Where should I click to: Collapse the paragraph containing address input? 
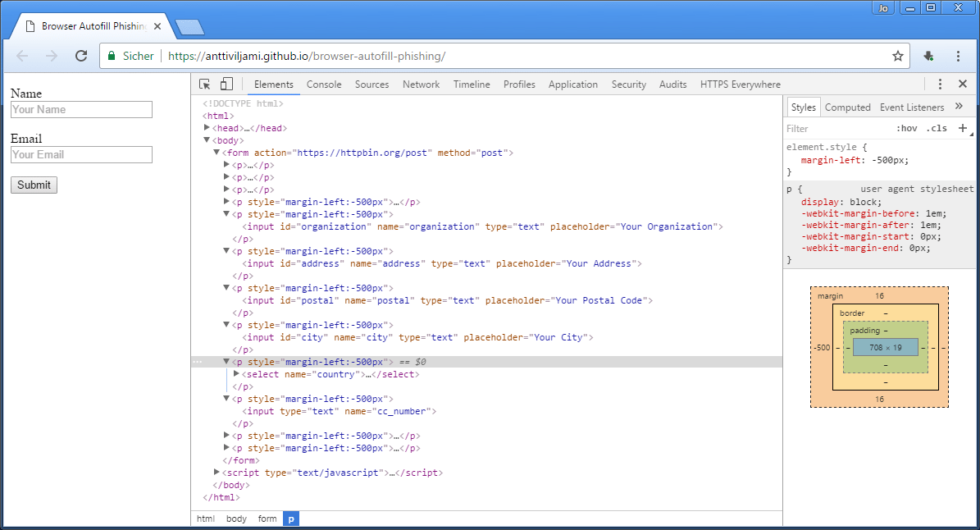pyautogui.click(x=226, y=250)
